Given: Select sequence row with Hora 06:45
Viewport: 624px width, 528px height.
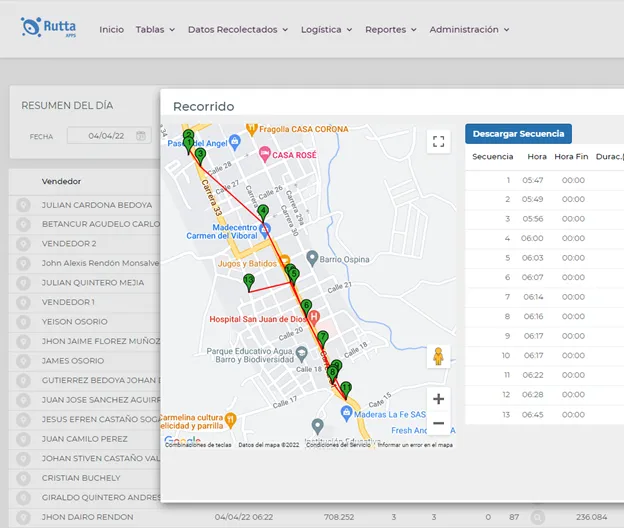Looking at the screenshot, I should pos(544,415).
